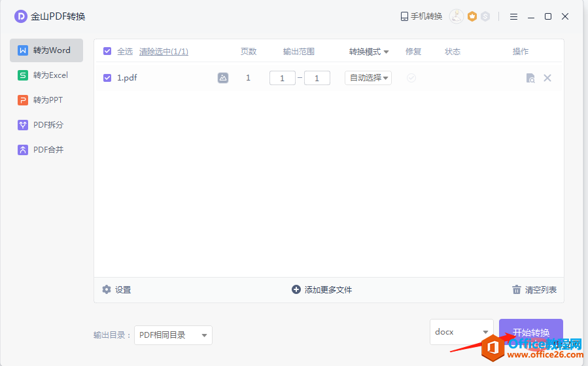Click the 金山PDF转换 app logo icon

point(21,16)
